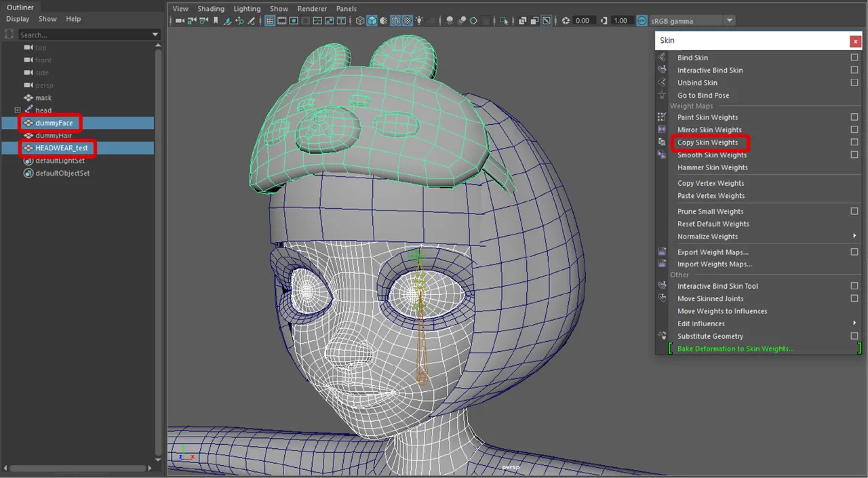Toggle wireframe-on-shaded viewport icon
Screen dimensions: 868x478
[394, 20]
